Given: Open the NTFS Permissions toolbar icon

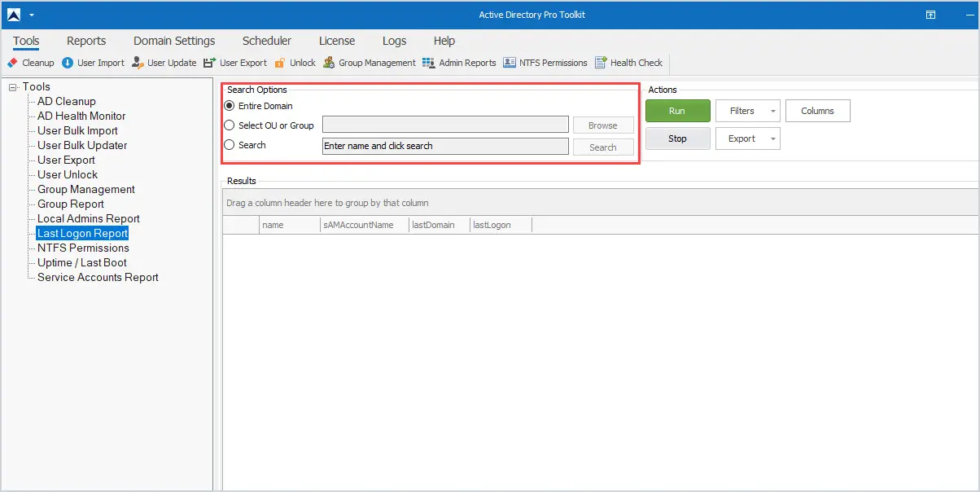Looking at the screenshot, I should pos(510,63).
